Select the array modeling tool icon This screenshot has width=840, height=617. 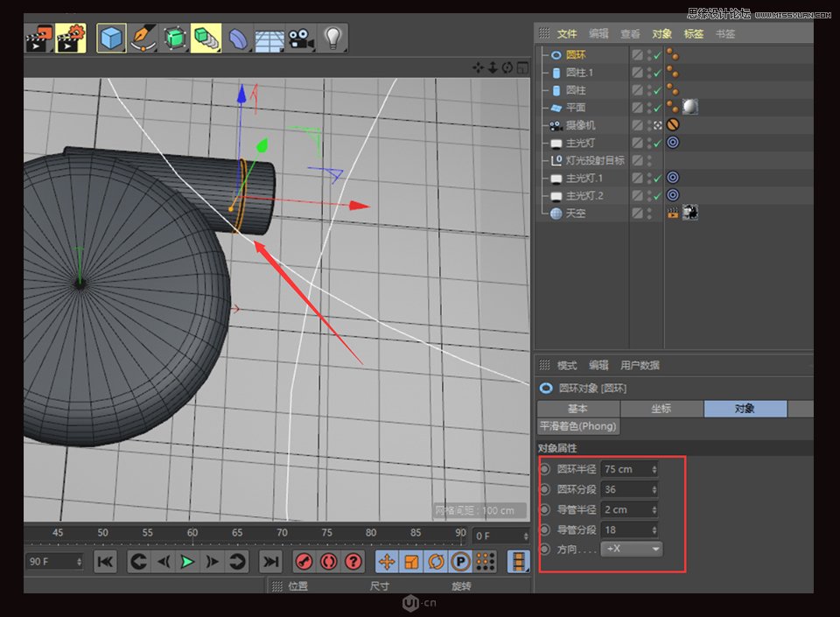click(x=206, y=37)
